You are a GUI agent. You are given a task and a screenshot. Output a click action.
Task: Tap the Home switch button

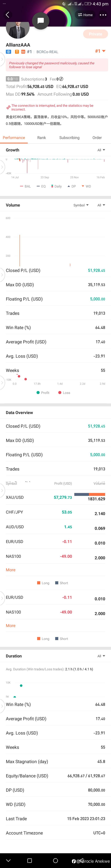[x=85, y=15]
